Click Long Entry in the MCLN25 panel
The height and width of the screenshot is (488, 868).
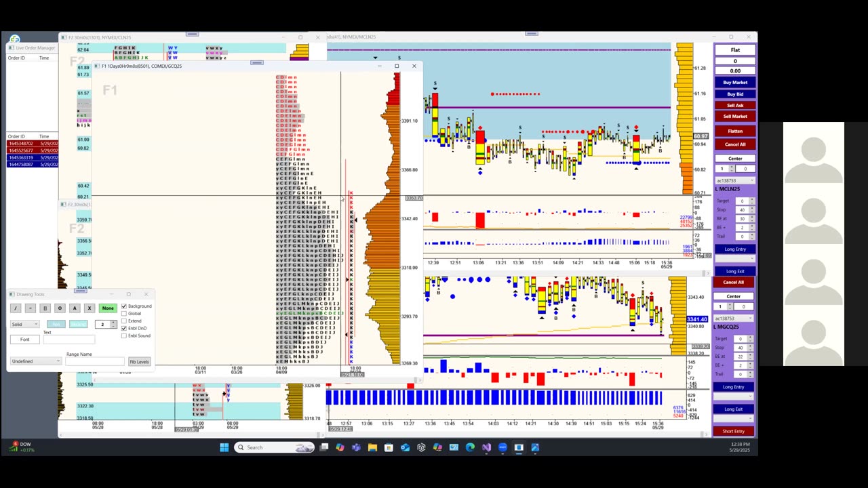tap(735, 249)
